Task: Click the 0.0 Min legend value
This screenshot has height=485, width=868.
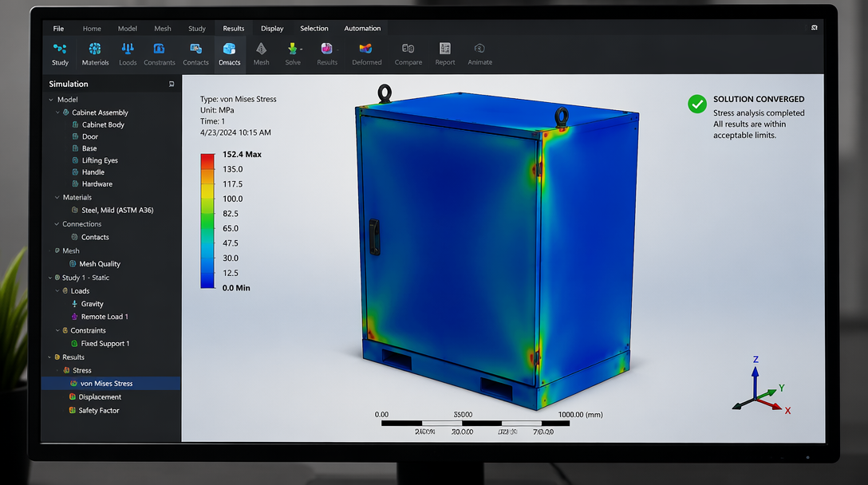Action: pos(236,288)
